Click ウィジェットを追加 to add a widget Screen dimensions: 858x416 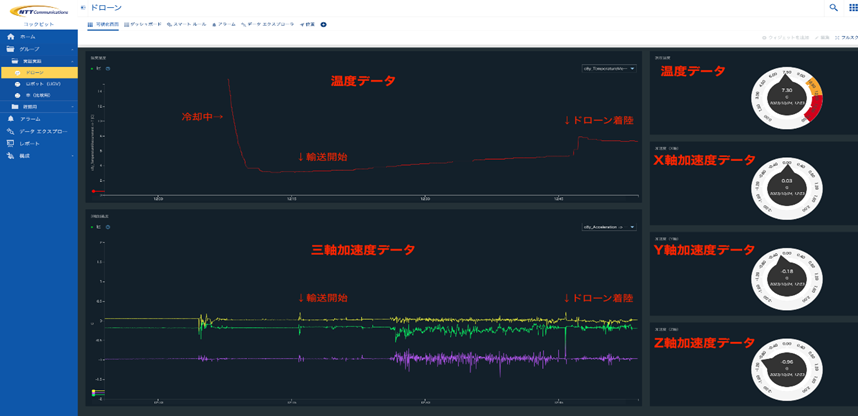785,38
